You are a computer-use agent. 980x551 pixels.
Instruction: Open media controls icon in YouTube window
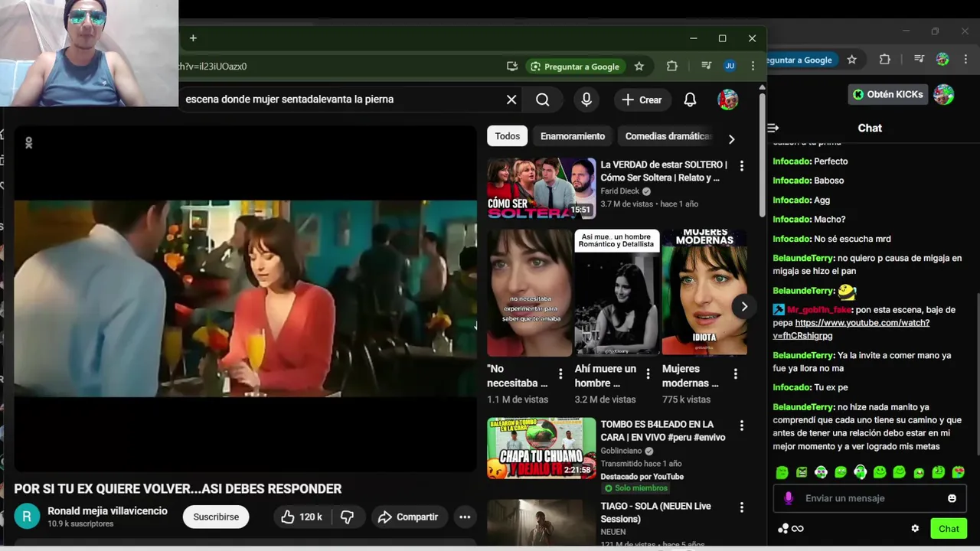pos(706,67)
